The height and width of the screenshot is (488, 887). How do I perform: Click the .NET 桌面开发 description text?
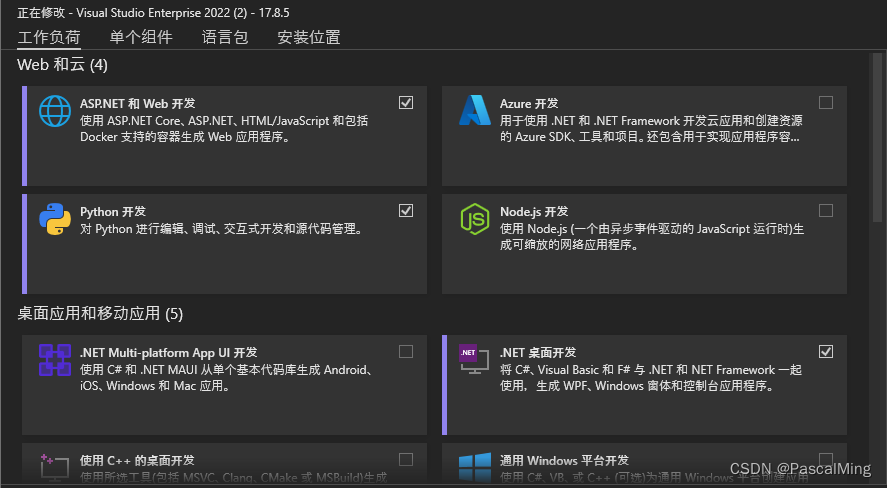tap(651, 378)
